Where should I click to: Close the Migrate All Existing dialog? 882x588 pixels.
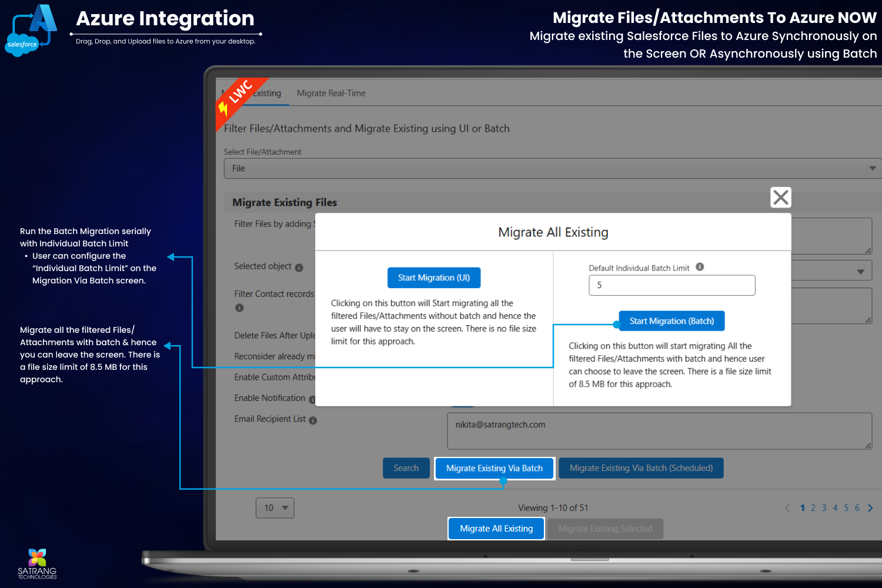pos(780,198)
